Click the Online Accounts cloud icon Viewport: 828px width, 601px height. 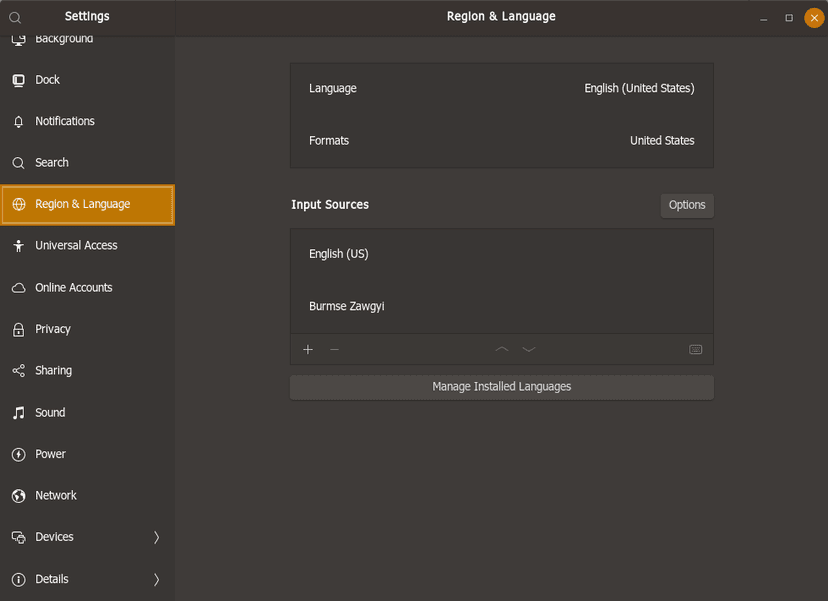pos(18,288)
